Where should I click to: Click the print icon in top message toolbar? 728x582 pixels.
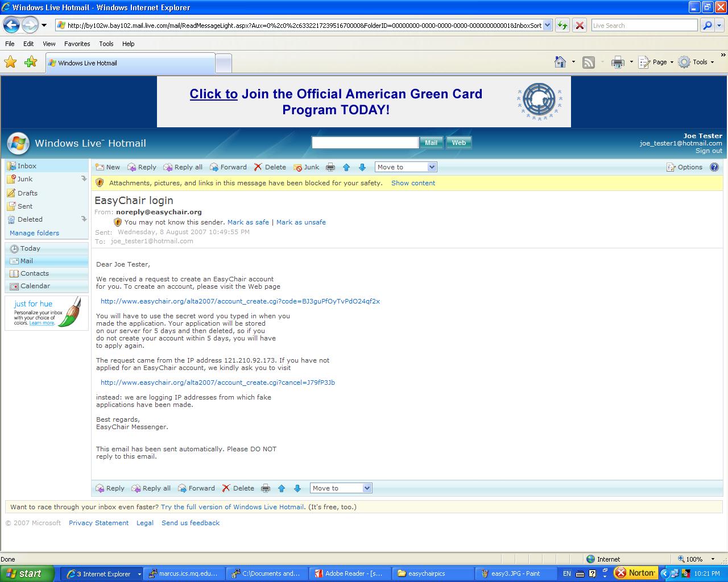coord(330,167)
